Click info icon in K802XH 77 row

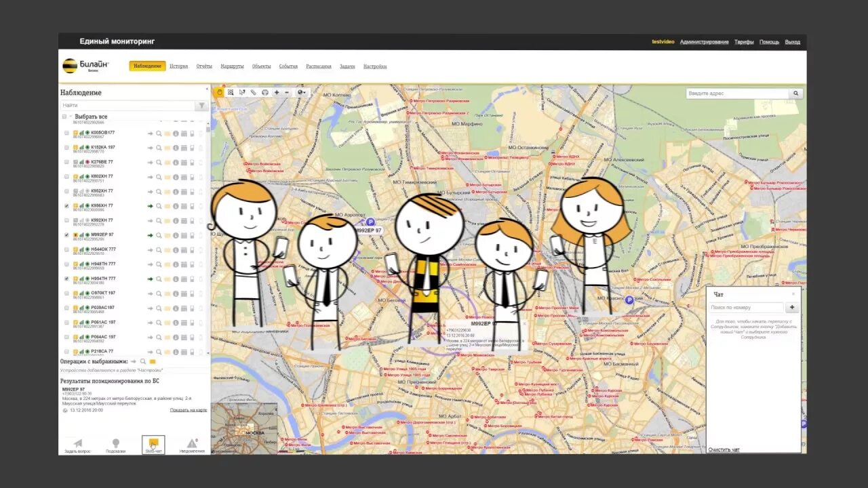click(x=176, y=177)
